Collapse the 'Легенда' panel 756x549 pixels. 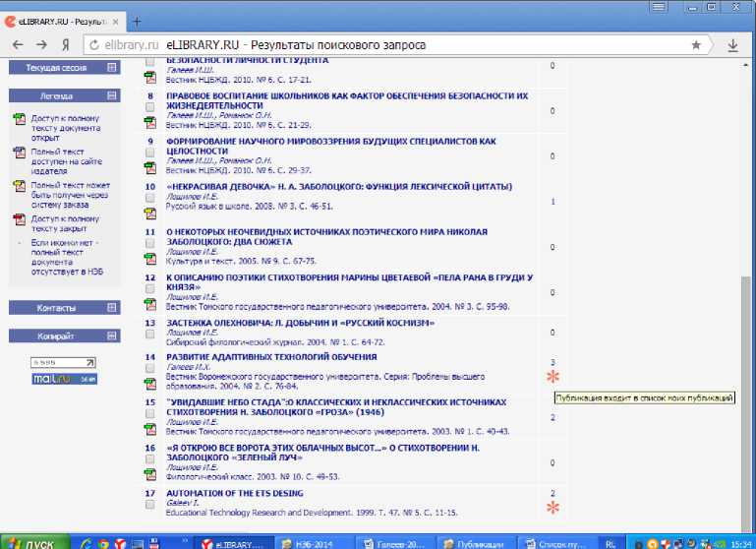tap(111, 96)
